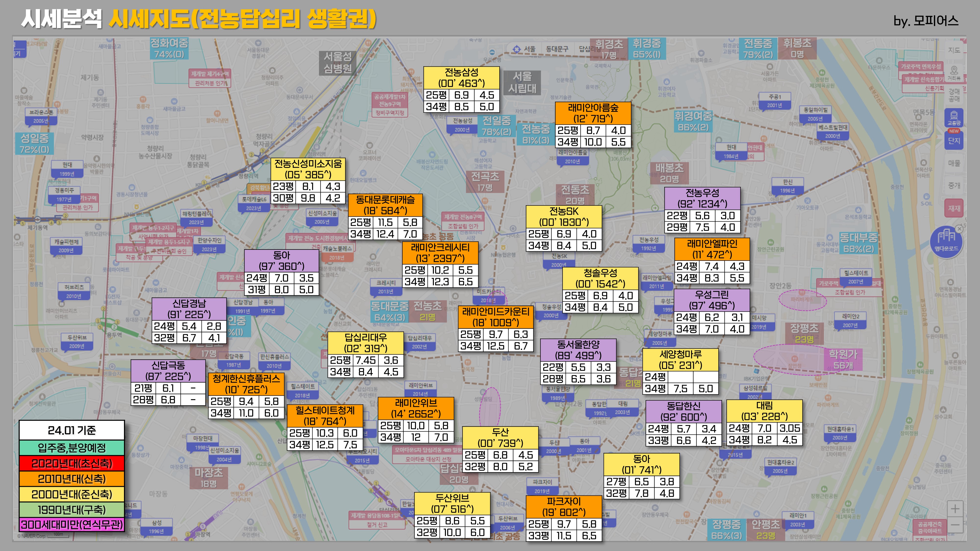This screenshot has width=980, height=551.
Task: Dismiss the 앱다운로드 badge with its X
Action: (x=959, y=228)
